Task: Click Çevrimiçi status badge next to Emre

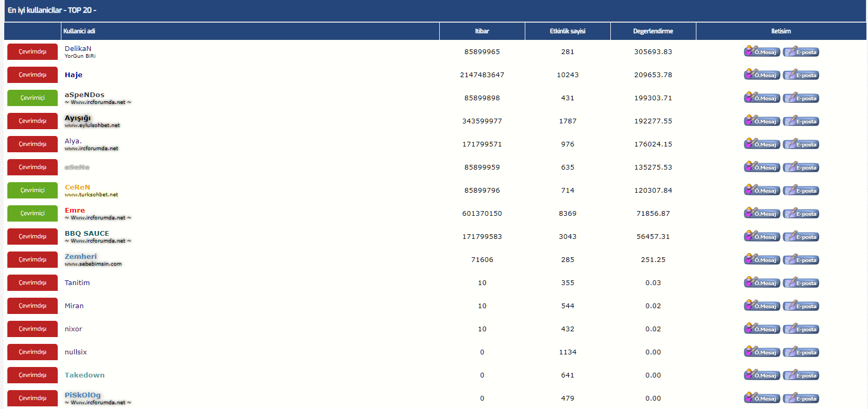Action: (x=33, y=213)
